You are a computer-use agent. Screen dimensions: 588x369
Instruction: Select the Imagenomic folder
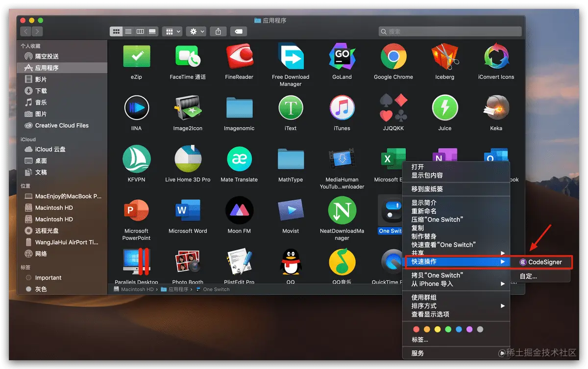click(239, 108)
